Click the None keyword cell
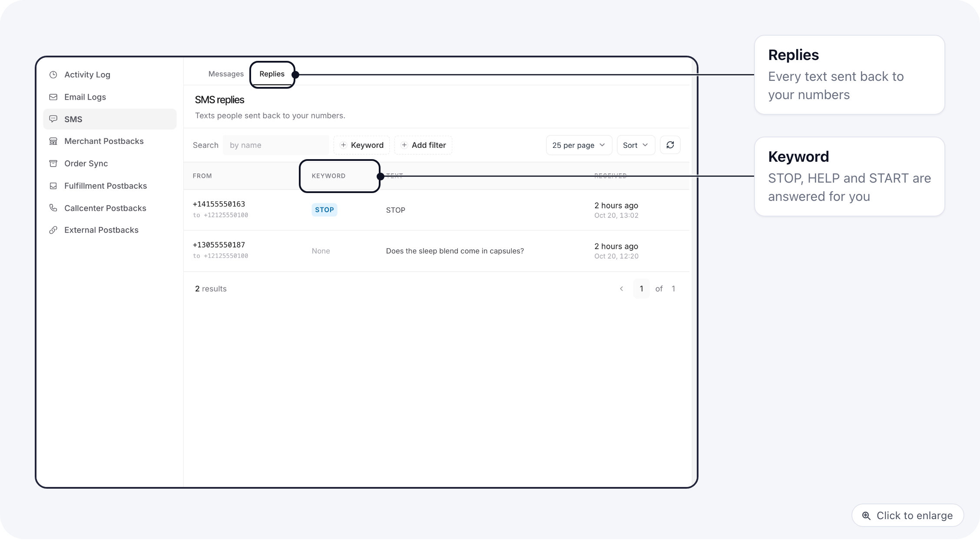Screen dimensions: 980x540 coord(321,251)
